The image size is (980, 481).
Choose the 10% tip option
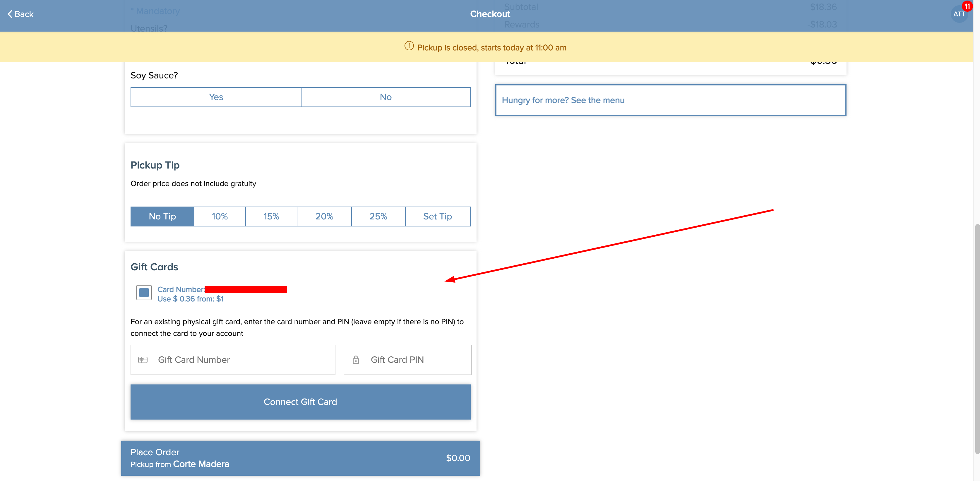(220, 216)
